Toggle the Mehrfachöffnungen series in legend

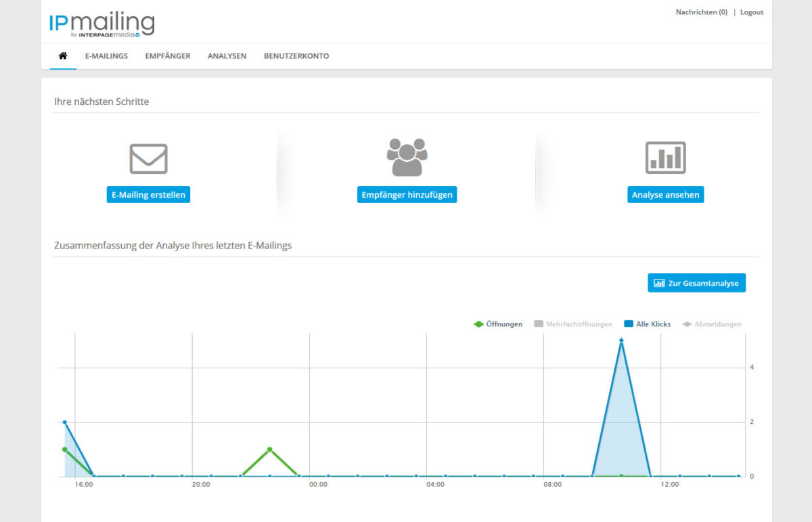coord(573,324)
